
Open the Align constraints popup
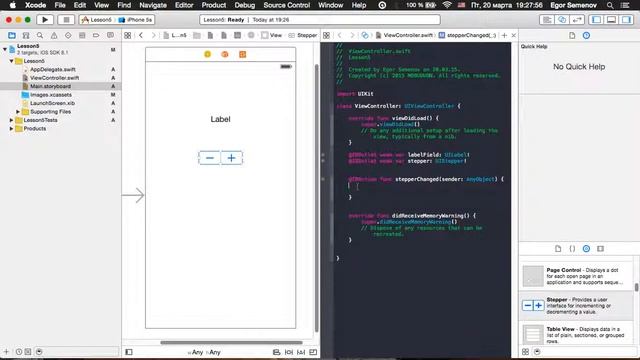[276, 352]
